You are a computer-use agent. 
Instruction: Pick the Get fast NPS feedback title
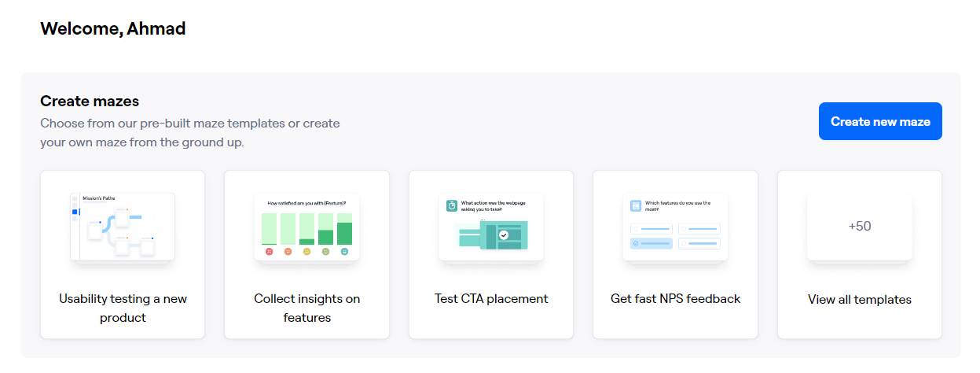coord(675,299)
